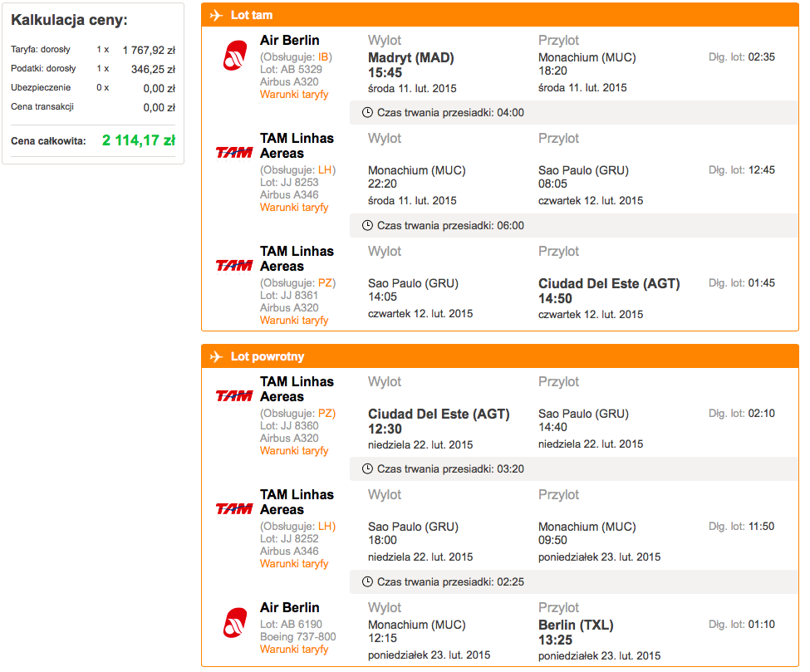The height and width of the screenshot is (672, 810).
Task: Click layover text Czas trwania przesiadki: 02:25
Action: point(450,582)
